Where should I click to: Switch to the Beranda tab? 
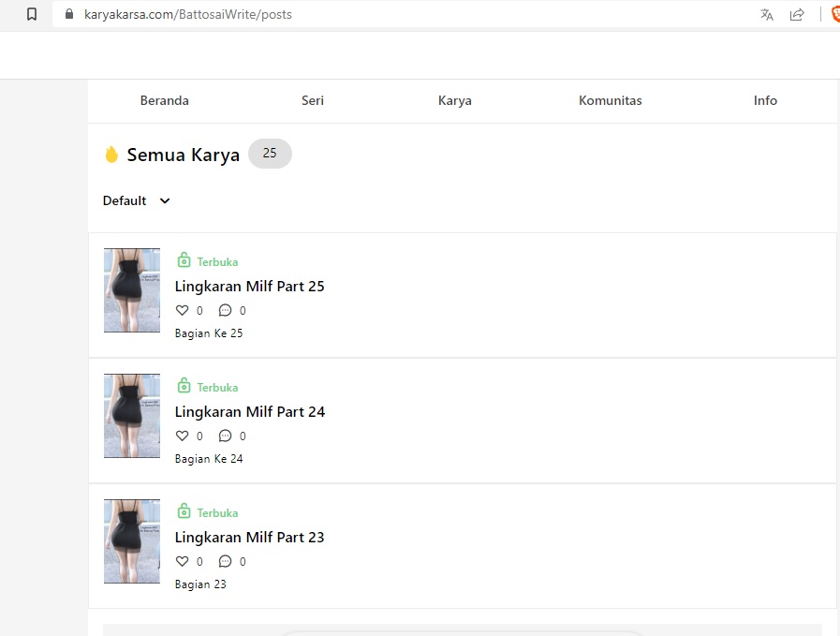[165, 101]
